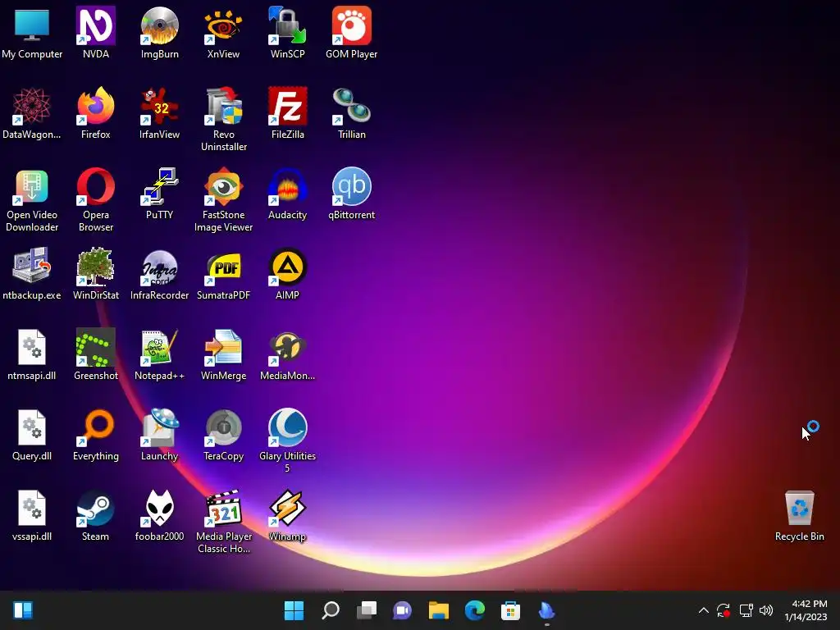840x630 pixels.
Task: Click the MediaMonkey shortcut icon
Action: tap(287, 347)
